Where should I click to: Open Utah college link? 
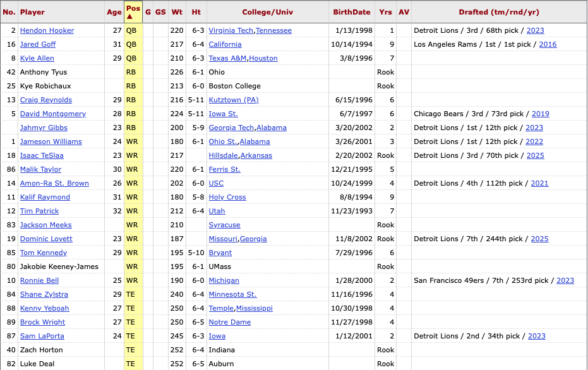click(x=217, y=211)
